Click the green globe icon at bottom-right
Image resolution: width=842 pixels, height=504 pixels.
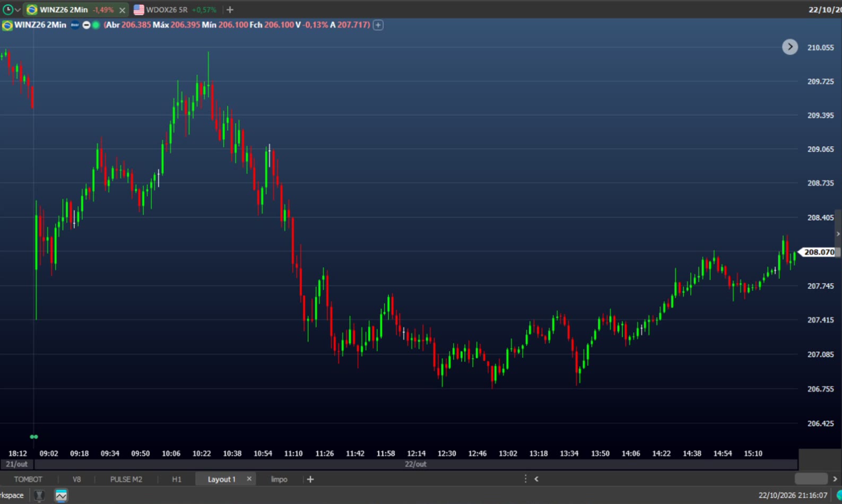tap(839, 495)
